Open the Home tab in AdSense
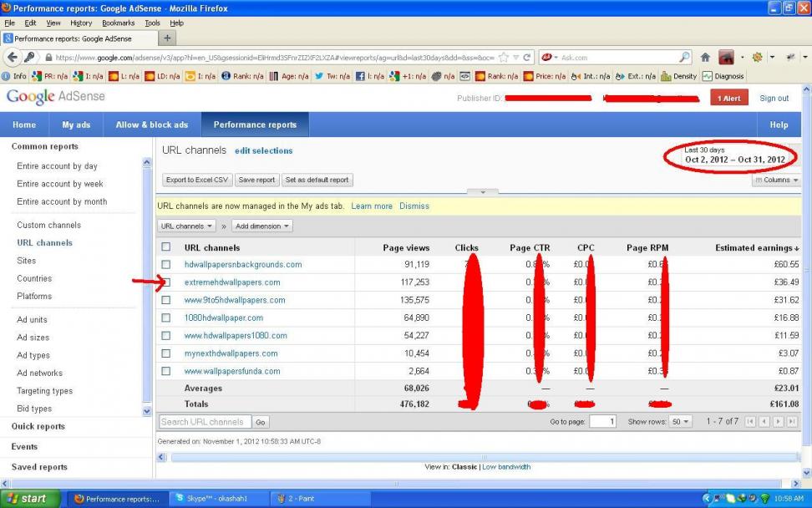This screenshot has width=812, height=508. click(x=24, y=124)
